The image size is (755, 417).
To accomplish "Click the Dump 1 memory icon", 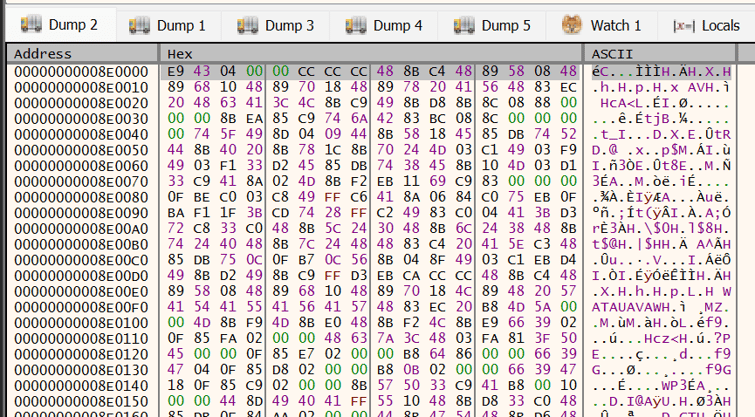I will click(x=140, y=25).
